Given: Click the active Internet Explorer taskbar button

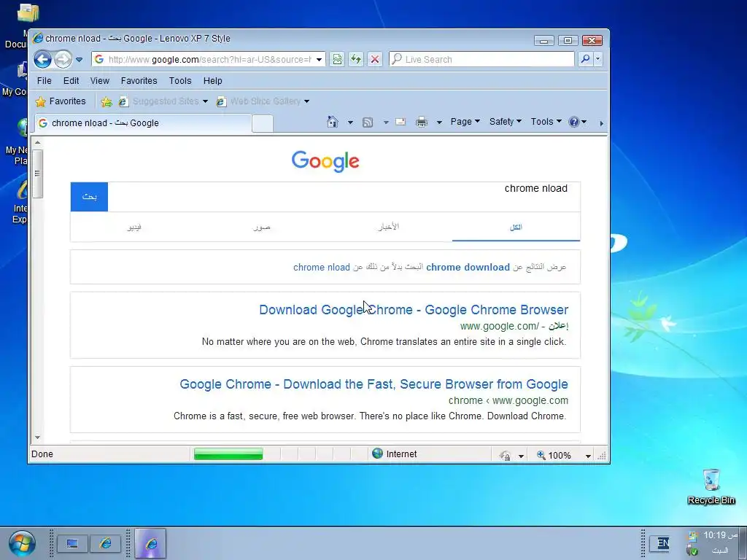Looking at the screenshot, I should pyautogui.click(x=150, y=543).
